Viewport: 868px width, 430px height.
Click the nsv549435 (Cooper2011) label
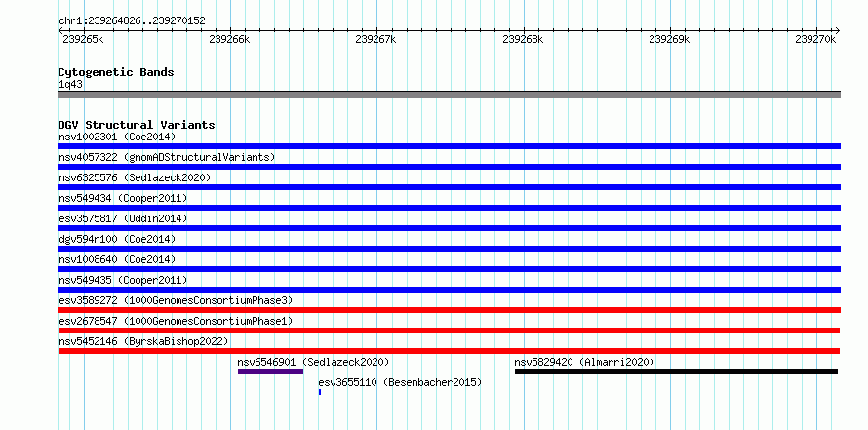pos(123,280)
